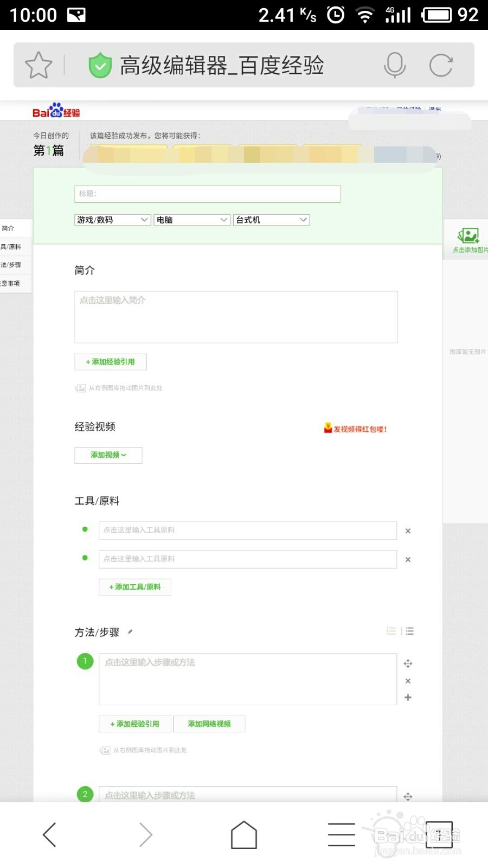This screenshot has width=488, height=868.
Task: Switch steps to bulleted list style
Action: pos(409,631)
